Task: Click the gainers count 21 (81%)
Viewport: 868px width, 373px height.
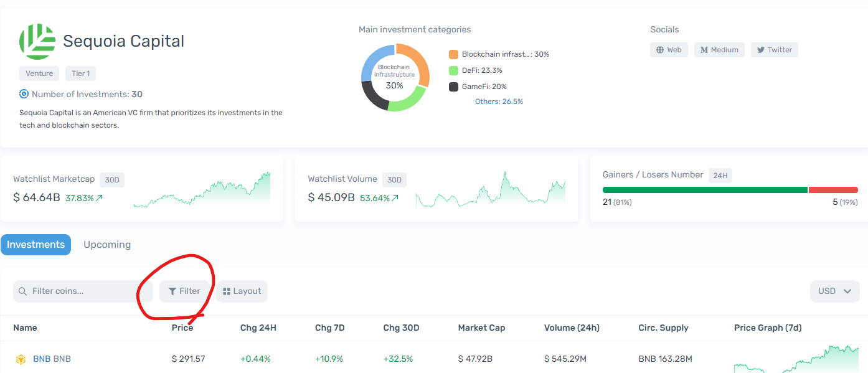Action: [x=617, y=202]
